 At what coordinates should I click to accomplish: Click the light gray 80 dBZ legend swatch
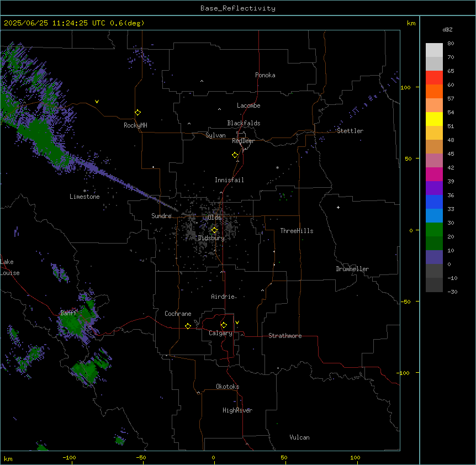coord(434,50)
